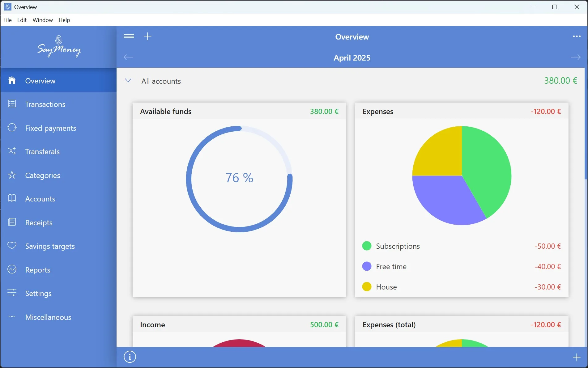Open the Expenses card header
Viewport: 588px width, 368px height.
click(462, 111)
